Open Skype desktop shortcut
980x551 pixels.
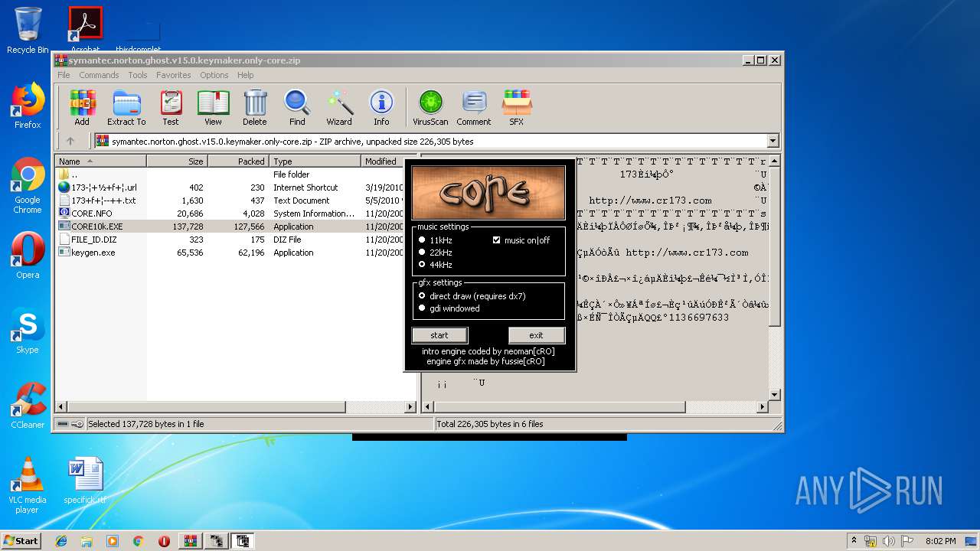(x=28, y=331)
